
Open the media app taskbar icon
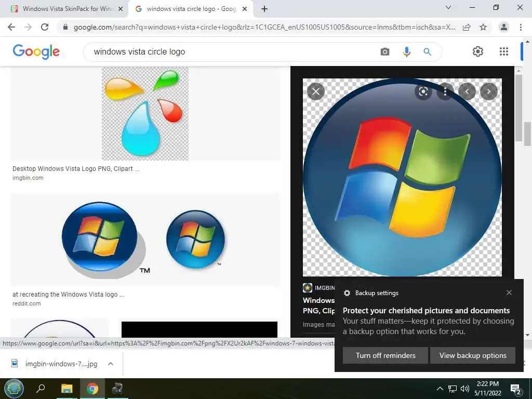click(x=117, y=388)
